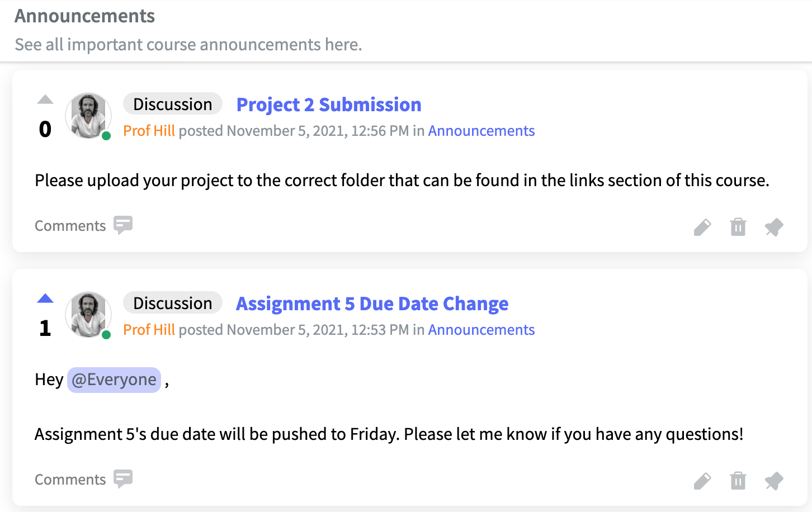Viewport: 812px width, 512px height.
Task: Open Announcements link in Project 2 post
Action: (481, 131)
